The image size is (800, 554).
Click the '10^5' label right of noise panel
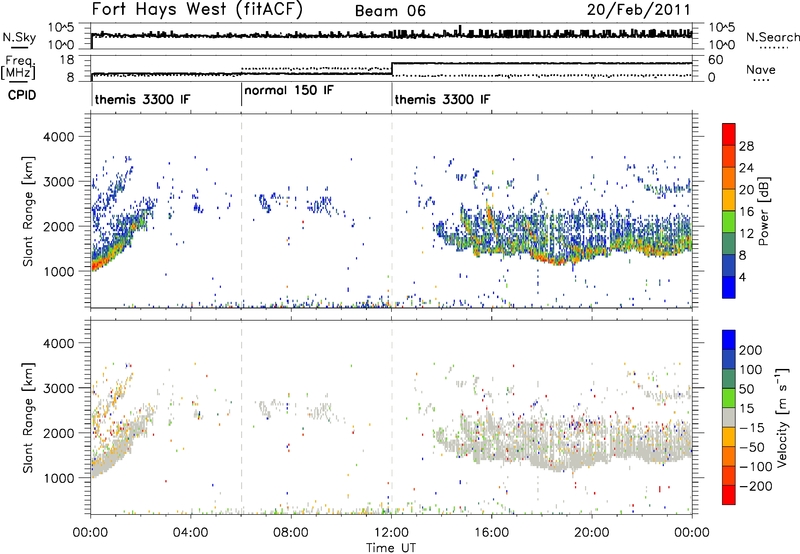(x=722, y=27)
